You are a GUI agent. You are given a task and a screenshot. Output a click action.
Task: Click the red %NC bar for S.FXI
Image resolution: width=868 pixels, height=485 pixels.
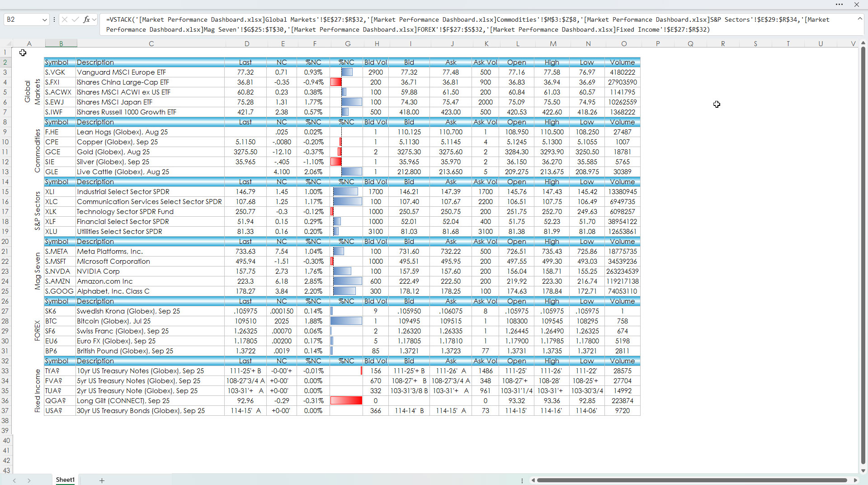pos(336,82)
